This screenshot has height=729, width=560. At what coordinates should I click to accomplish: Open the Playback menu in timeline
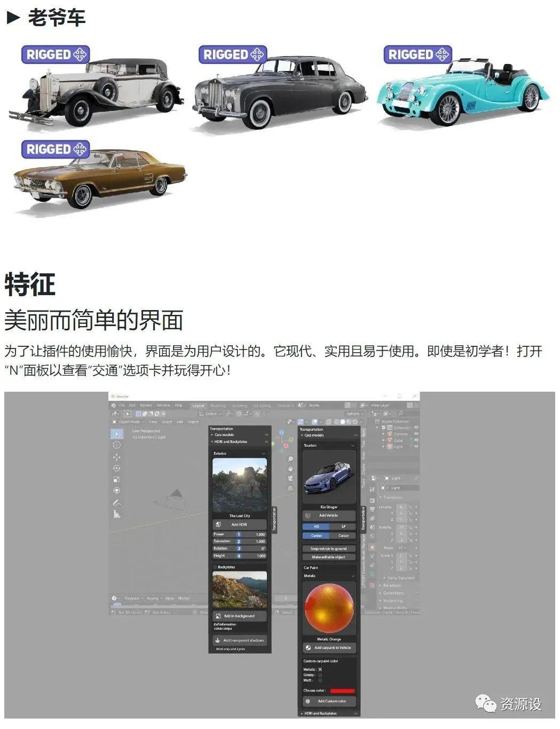[x=133, y=598]
